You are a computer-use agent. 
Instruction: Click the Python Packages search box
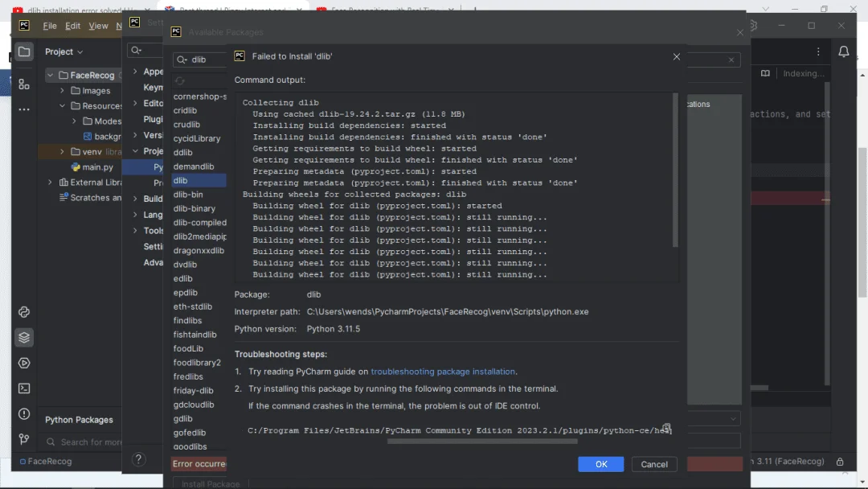tap(83, 442)
